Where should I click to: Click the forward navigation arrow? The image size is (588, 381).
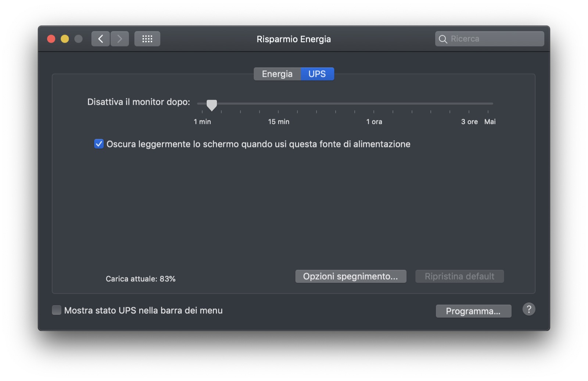(x=119, y=39)
